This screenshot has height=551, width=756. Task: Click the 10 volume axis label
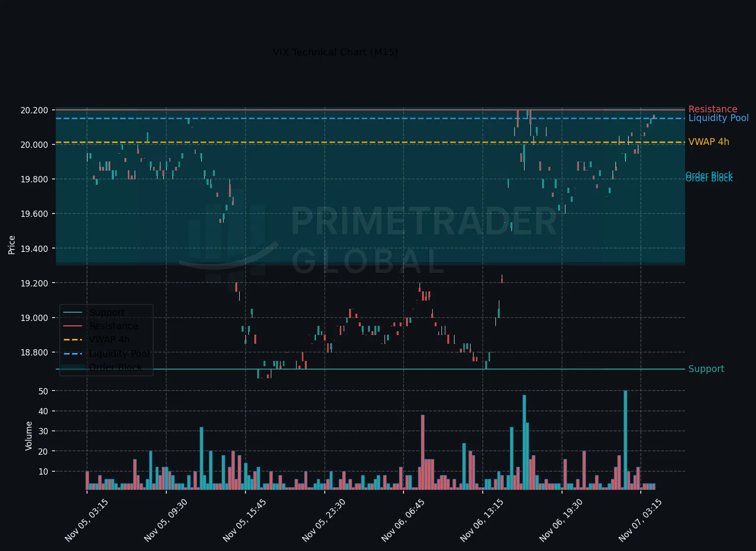[x=43, y=472]
